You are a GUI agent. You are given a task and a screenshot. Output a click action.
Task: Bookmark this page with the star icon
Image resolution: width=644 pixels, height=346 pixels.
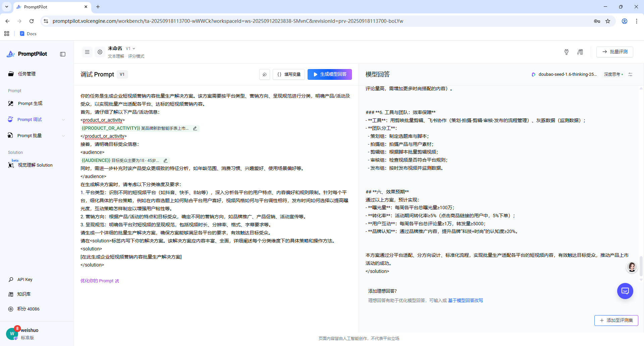click(x=608, y=21)
